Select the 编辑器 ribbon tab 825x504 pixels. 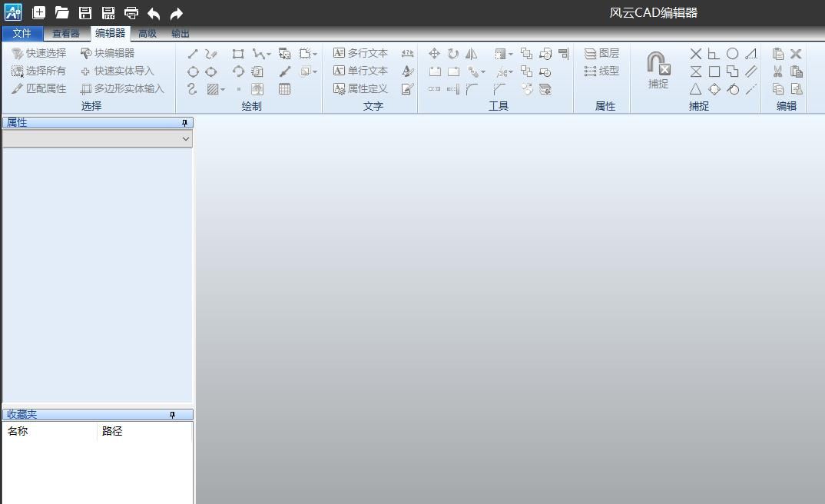point(110,33)
